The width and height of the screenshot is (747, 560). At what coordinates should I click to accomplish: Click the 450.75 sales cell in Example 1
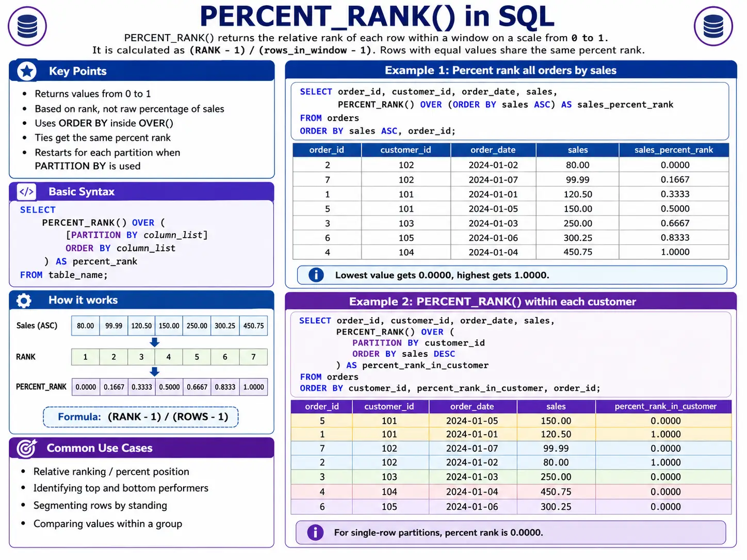(x=578, y=252)
